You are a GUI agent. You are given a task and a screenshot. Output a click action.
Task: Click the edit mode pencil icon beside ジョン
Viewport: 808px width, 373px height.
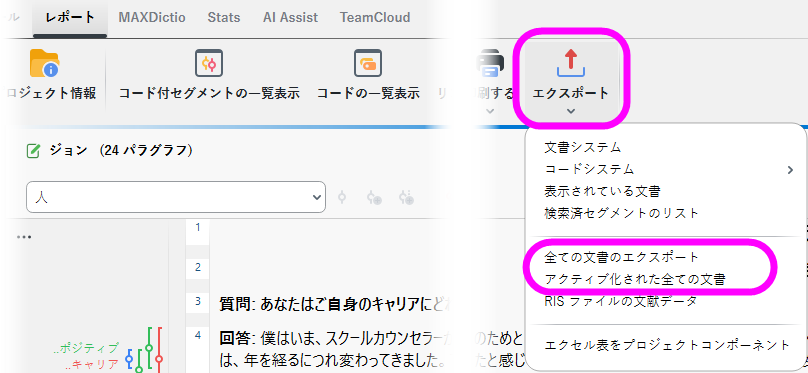click(33, 151)
